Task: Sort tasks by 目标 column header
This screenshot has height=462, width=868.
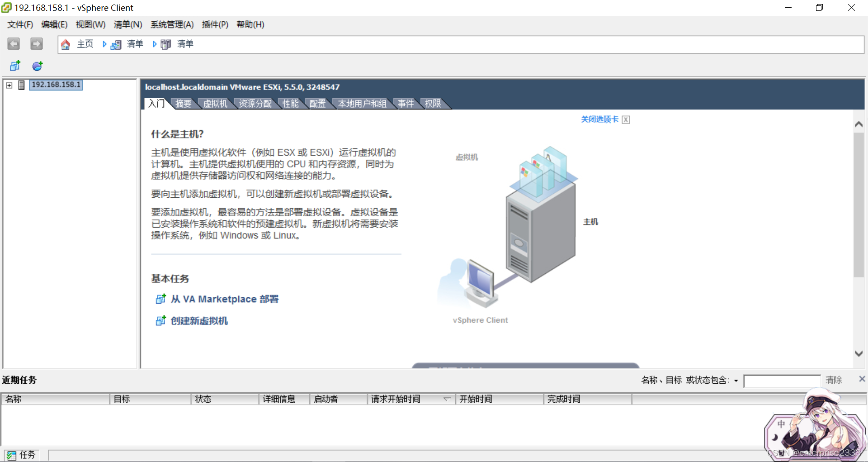Action: [x=150, y=399]
